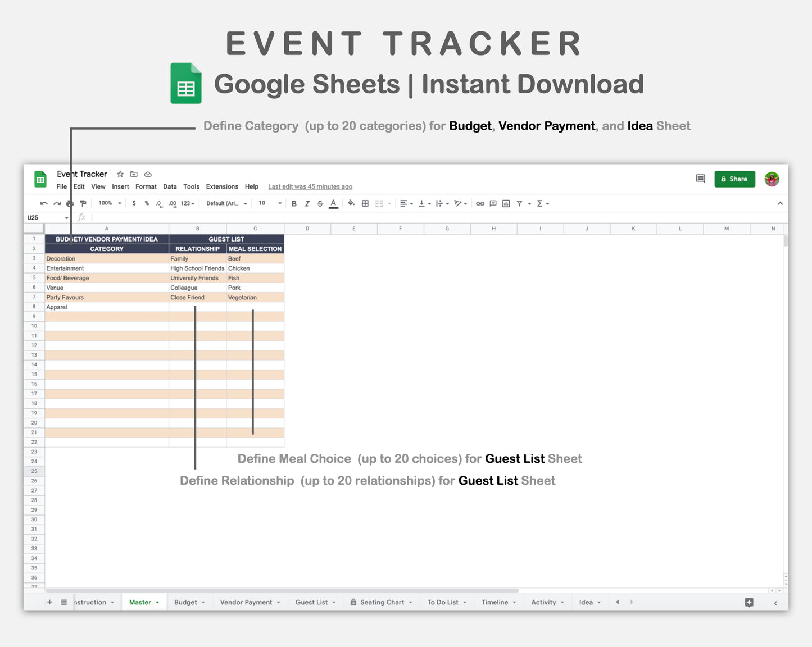Viewport: 812px width, 647px height.
Task: Click the Share button
Action: [x=734, y=179]
